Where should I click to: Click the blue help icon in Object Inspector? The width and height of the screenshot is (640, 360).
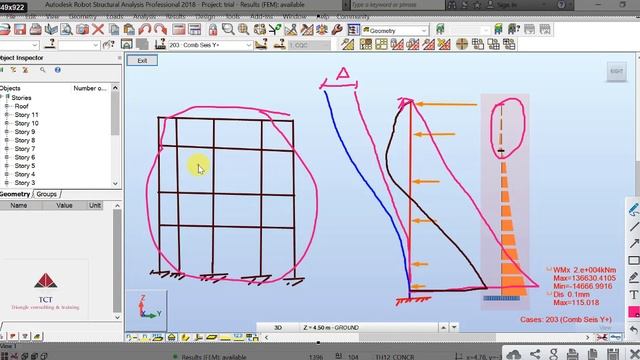[58, 70]
